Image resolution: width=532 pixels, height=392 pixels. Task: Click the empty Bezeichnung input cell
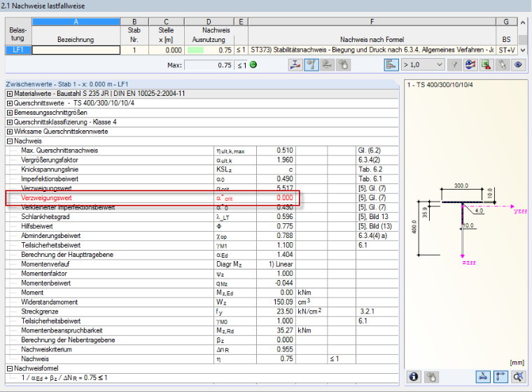click(76, 50)
